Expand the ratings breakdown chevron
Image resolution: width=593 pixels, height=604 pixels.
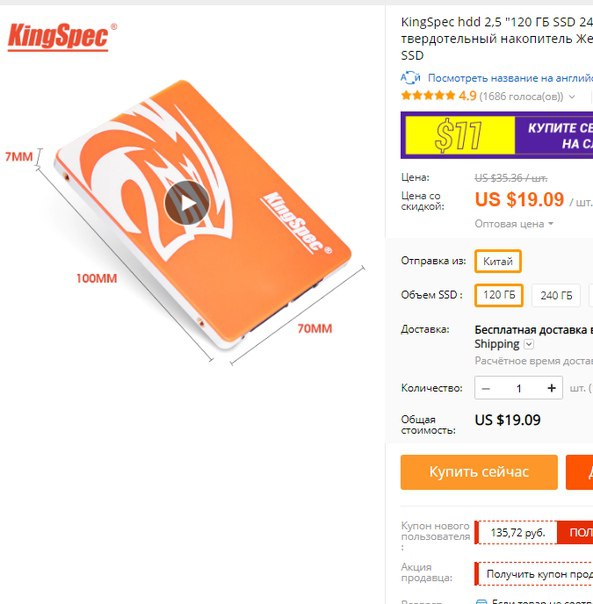pos(572,97)
